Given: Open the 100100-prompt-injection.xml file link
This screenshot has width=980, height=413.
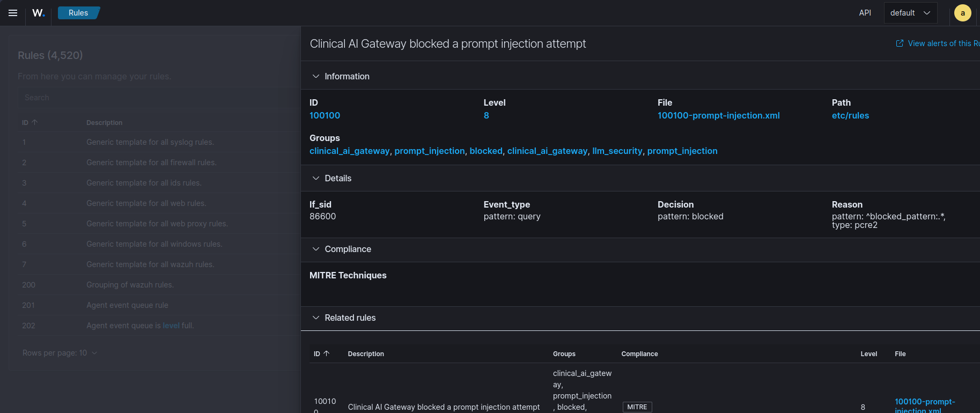Looking at the screenshot, I should point(719,115).
